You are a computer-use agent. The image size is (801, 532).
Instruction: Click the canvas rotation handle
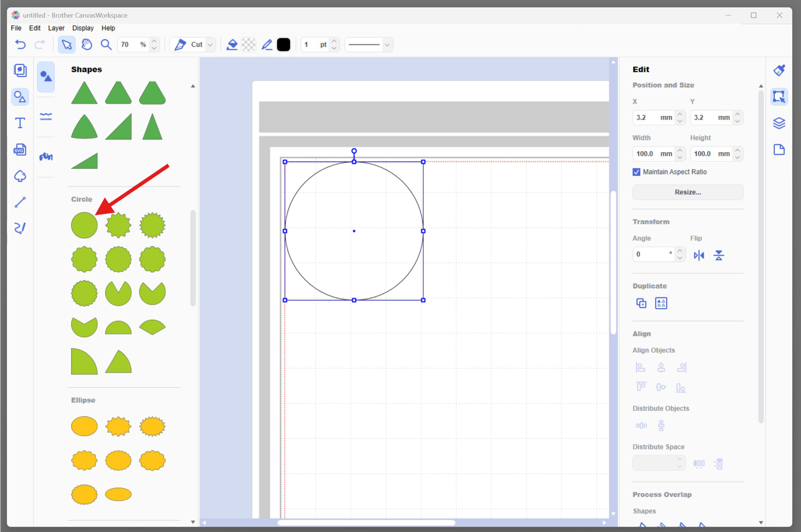point(354,151)
